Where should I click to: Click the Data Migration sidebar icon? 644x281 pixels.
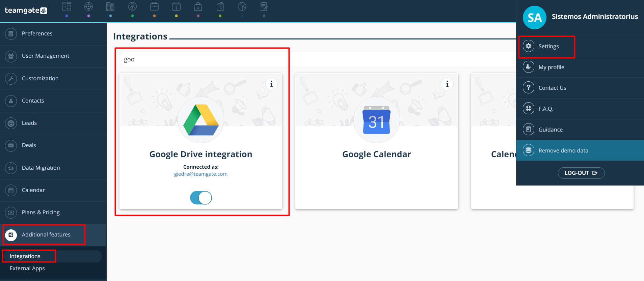tap(11, 168)
